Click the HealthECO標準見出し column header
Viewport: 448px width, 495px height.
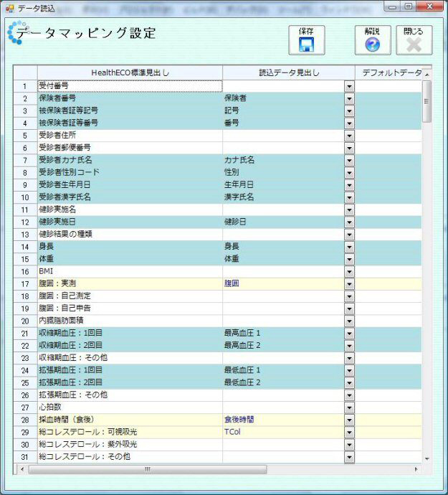[x=130, y=73]
